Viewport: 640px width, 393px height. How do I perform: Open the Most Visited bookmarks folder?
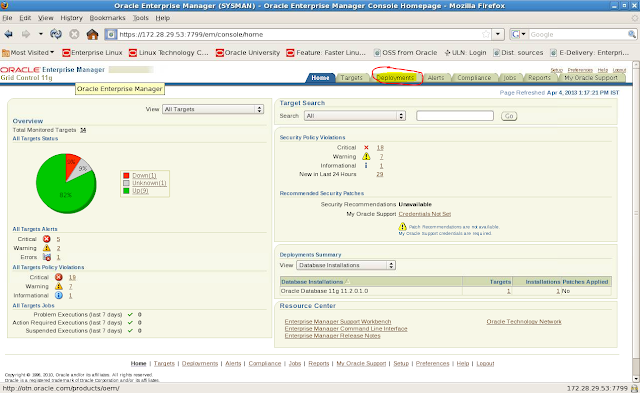tap(28, 53)
